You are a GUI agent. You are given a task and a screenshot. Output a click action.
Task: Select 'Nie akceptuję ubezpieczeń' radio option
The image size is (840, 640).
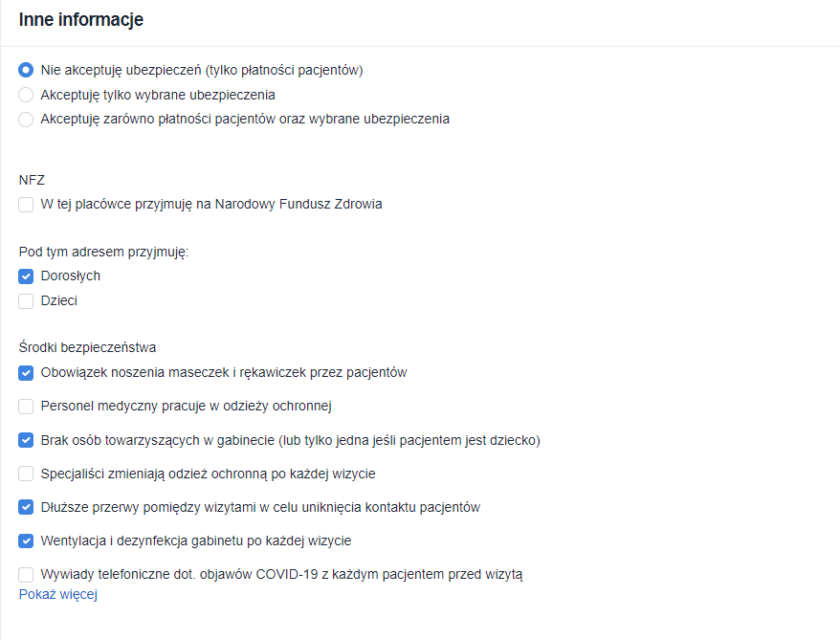26,70
